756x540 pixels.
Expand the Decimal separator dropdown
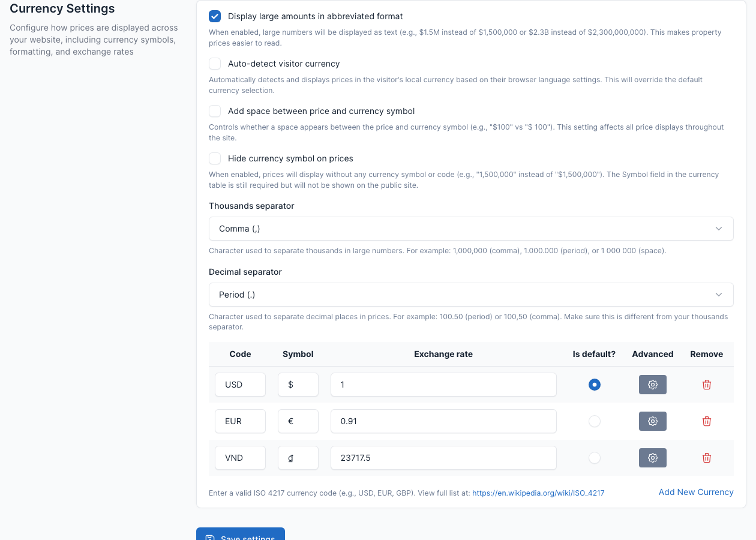point(471,295)
